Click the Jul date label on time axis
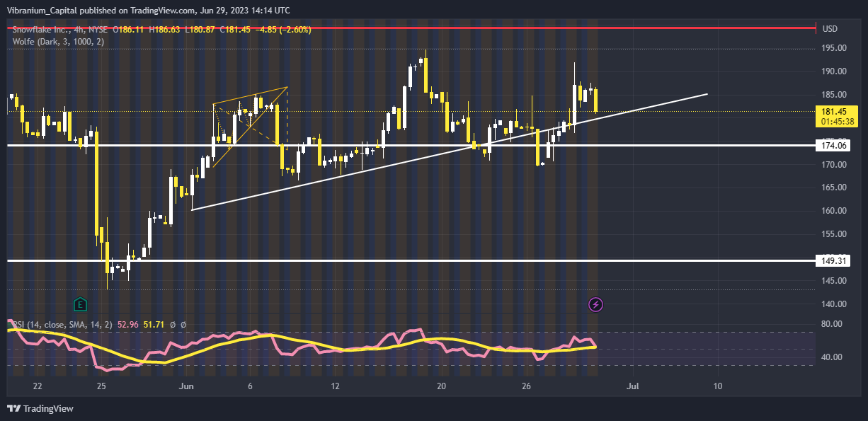 633,386
